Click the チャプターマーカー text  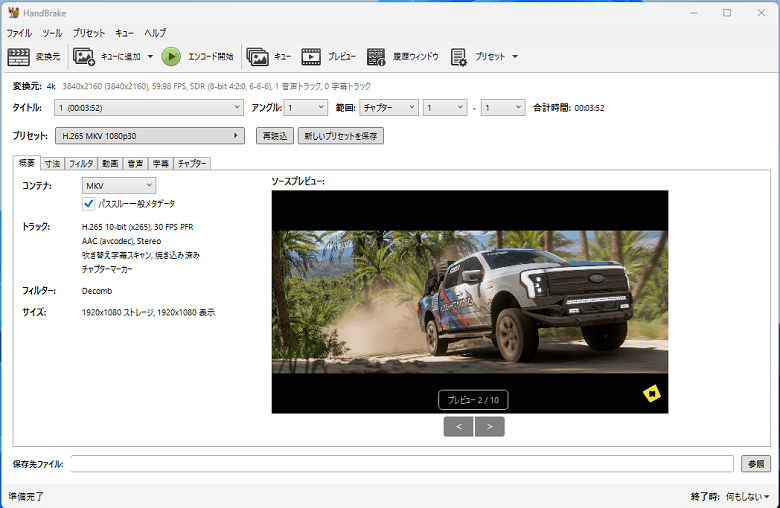click(107, 269)
